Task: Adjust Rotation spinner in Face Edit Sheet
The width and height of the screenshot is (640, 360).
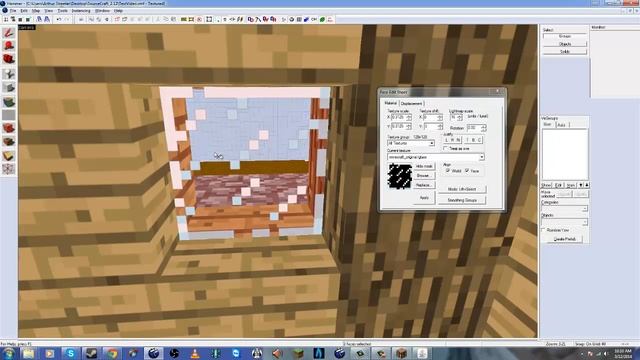Action: pos(484,128)
